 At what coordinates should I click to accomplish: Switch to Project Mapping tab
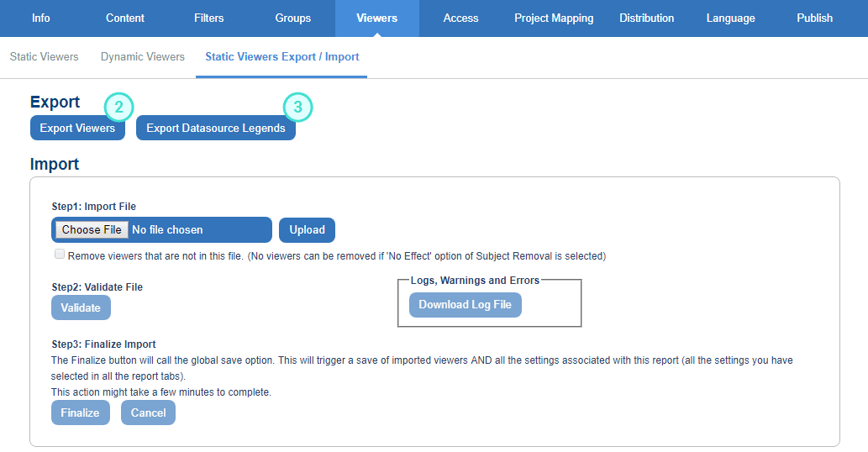click(x=554, y=18)
